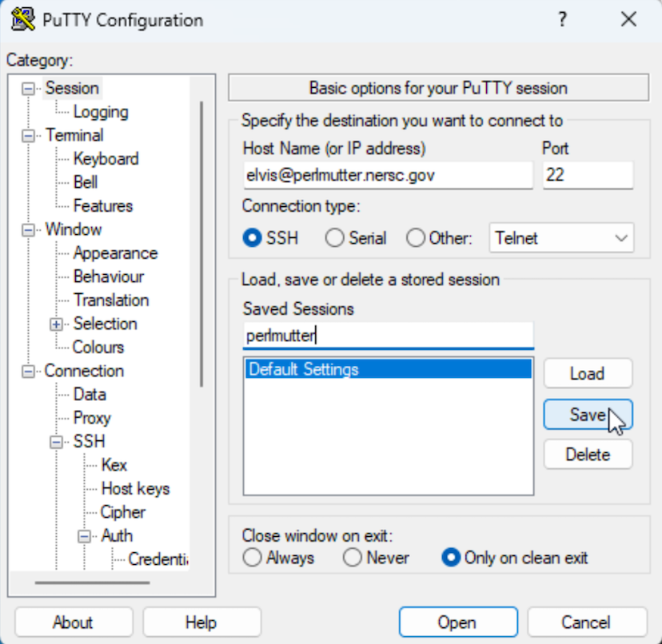Select the Keyboard category under Terminal

pos(105,158)
